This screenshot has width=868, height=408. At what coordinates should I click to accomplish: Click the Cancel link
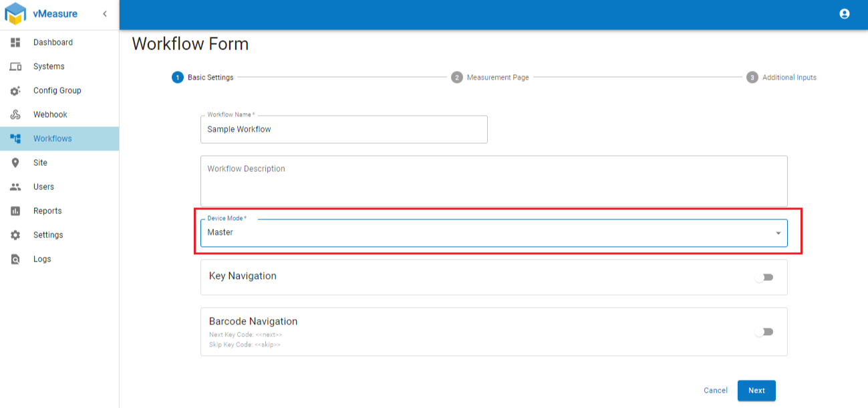pyautogui.click(x=716, y=391)
